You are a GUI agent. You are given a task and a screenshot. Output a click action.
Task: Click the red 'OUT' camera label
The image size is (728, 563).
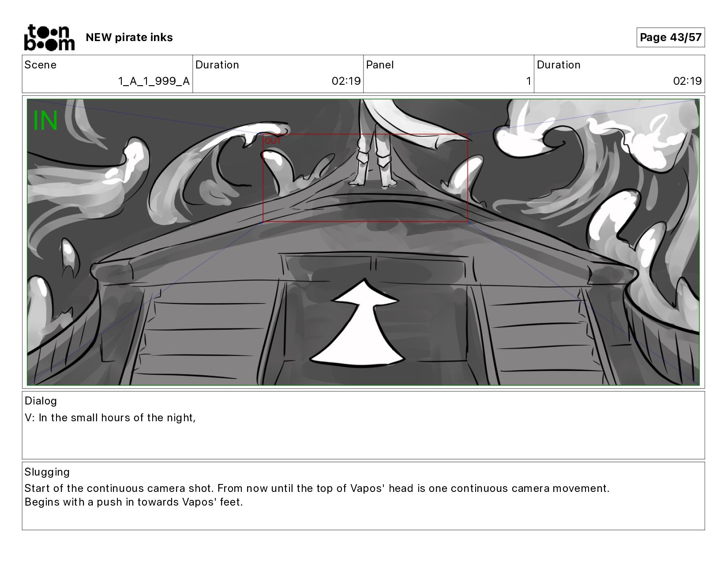point(273,141)
